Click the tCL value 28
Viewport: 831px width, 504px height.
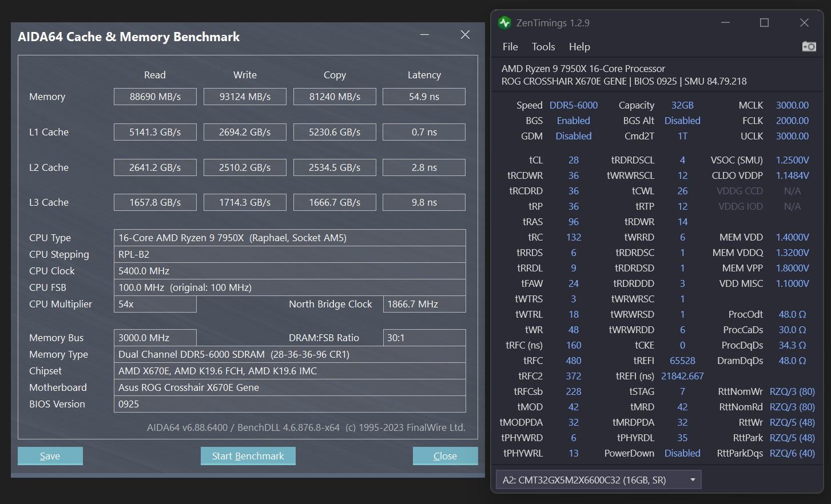[x=574, y=160]
